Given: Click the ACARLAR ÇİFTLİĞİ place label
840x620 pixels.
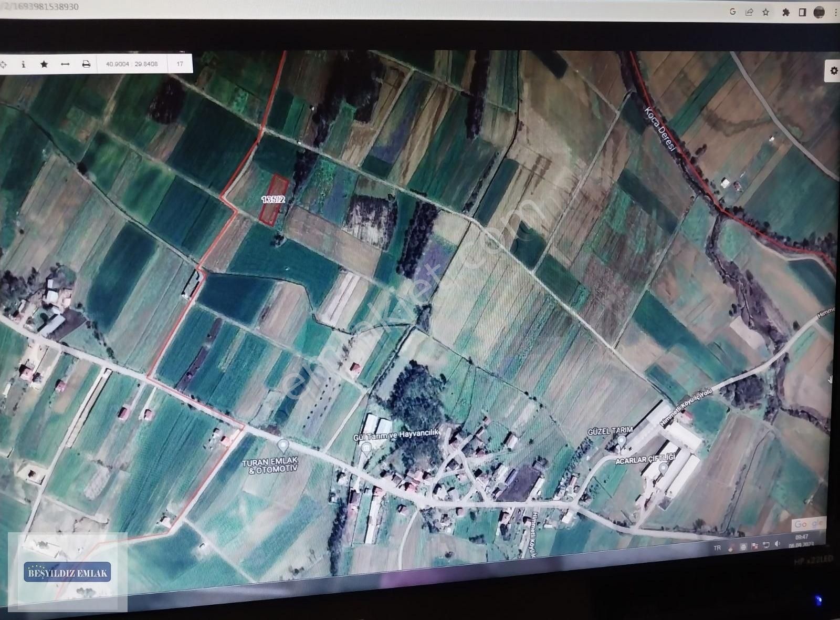Looking at the screenshot, I should 645,459.
